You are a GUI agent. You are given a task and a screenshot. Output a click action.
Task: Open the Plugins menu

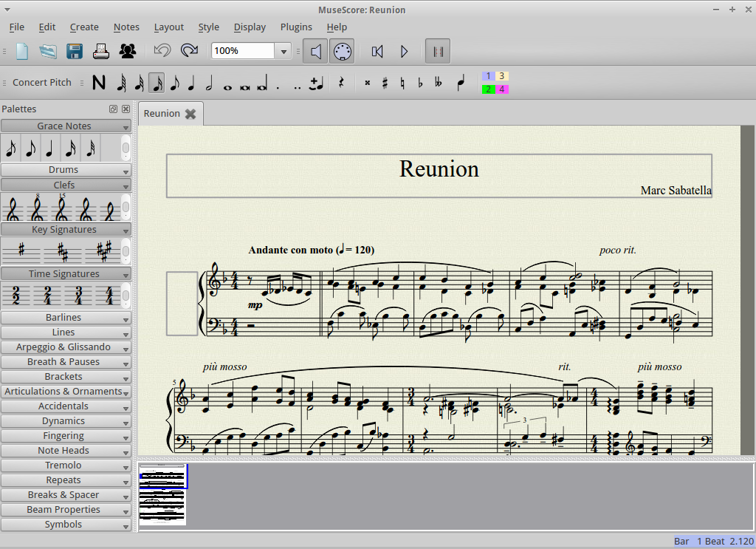pyautogui.click(x=296, y=27)
